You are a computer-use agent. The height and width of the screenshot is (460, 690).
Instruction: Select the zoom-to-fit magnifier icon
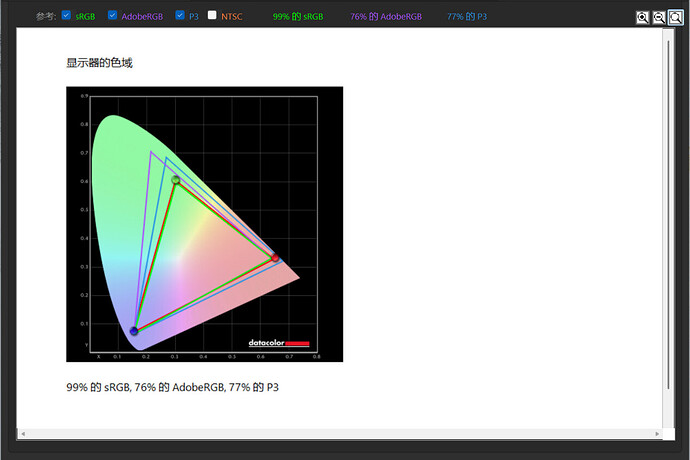(675, 18)
